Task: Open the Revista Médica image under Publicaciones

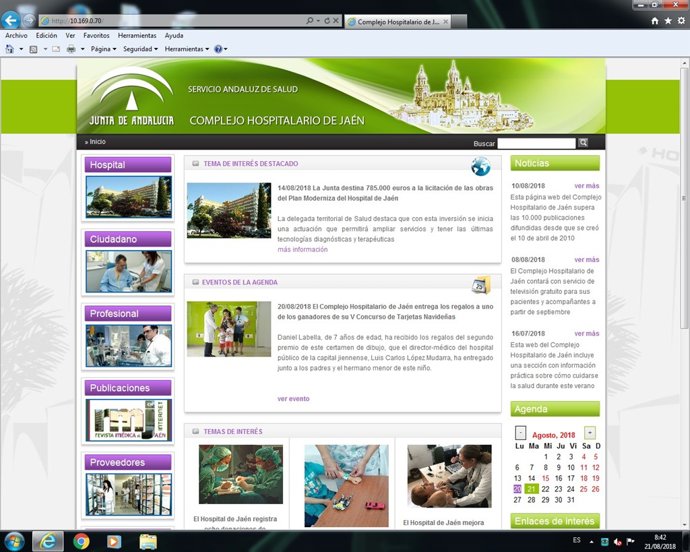Action: (x=129, y=420)
